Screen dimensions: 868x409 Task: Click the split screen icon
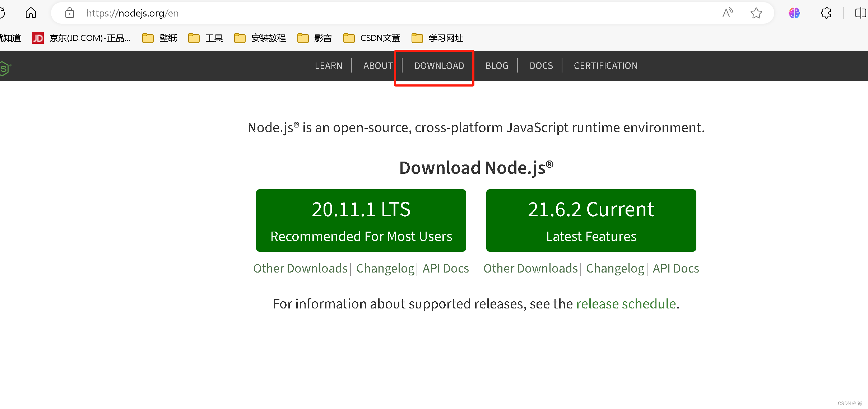(x=860, y=13)
